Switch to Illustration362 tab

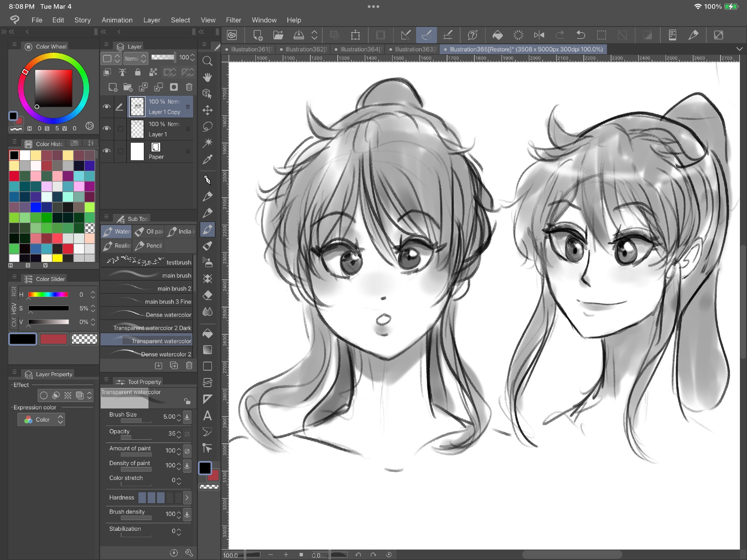pyautogui.click(x=303, y=49)
